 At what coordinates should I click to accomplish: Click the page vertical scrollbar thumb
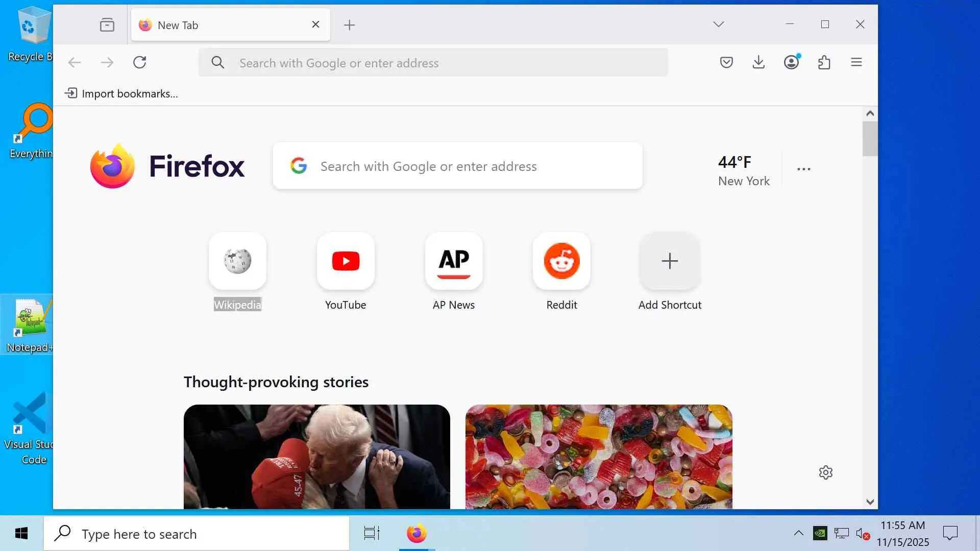pos(870,139)
